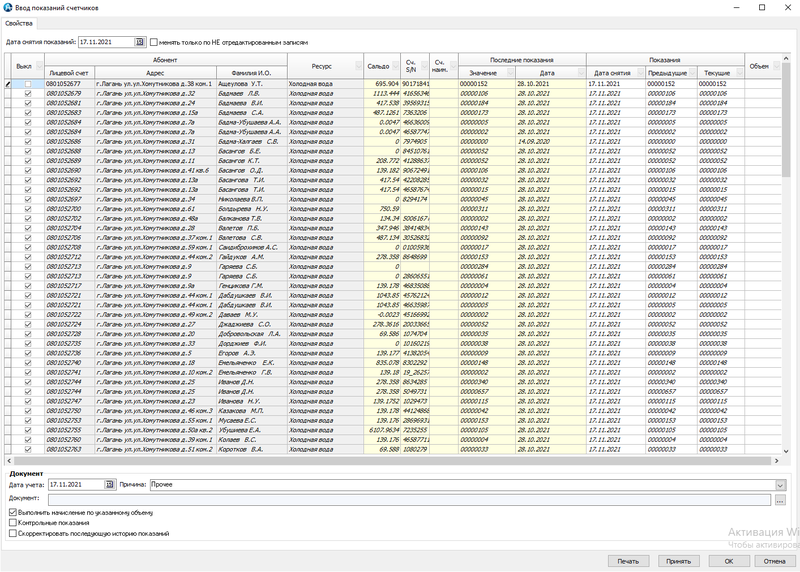Image resolution: width=800 pixels, height=572 pixels.
Task: Sort by the Лицевой счет column header
Action: 69,74
